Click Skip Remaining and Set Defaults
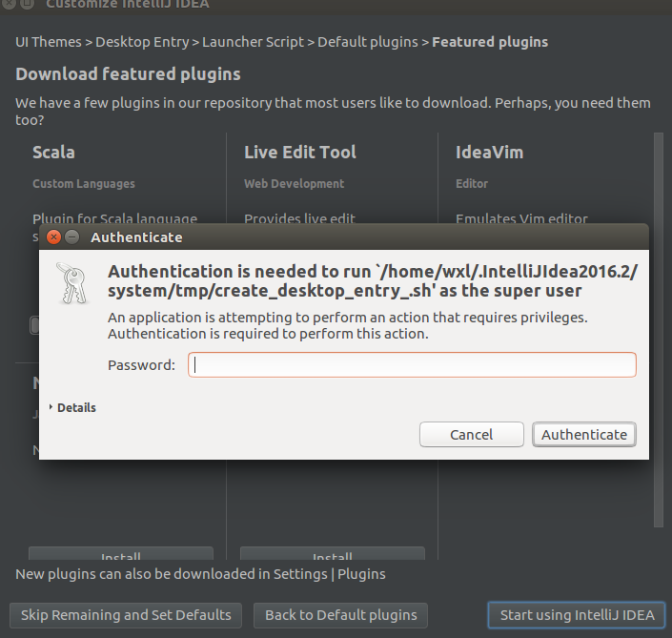672x638 pixels. point(126,615)
